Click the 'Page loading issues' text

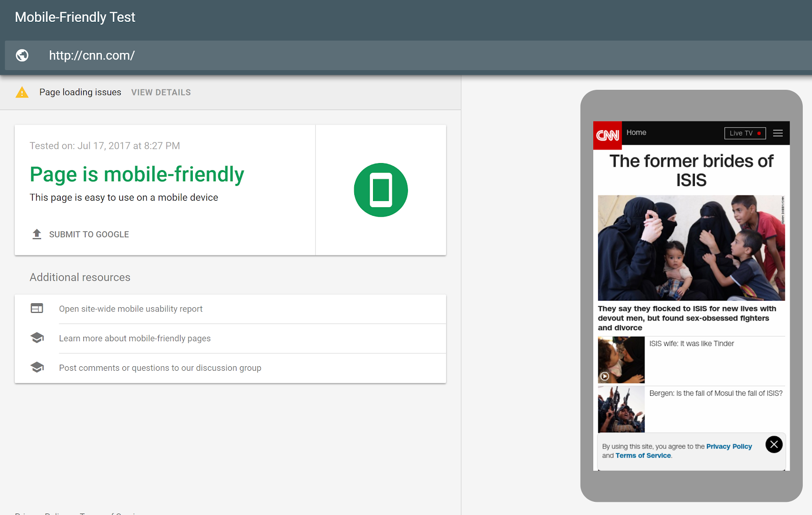point(80,92)
